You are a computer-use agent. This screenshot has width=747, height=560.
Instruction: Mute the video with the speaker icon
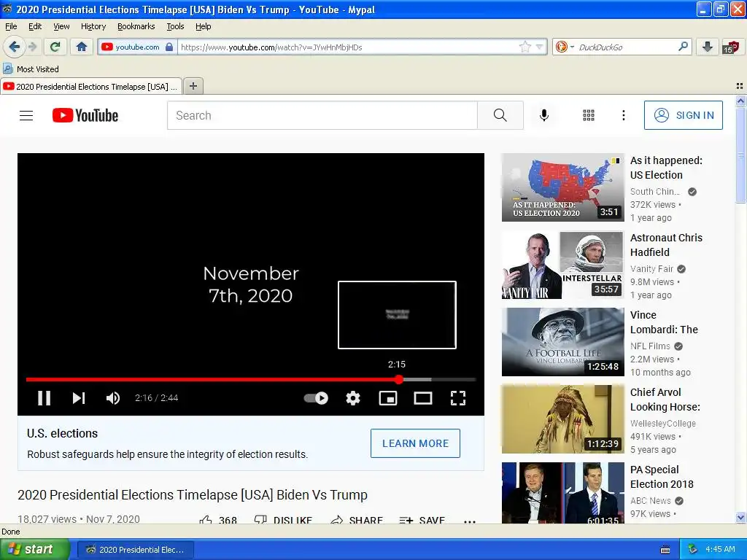(113, 398)
